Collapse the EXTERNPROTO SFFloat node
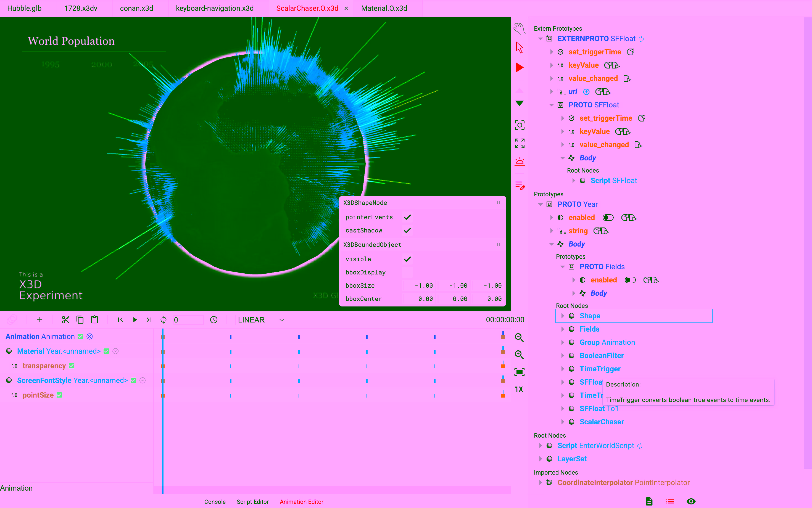The width and height of the screenshot is (812, 508). click(541, 39)
